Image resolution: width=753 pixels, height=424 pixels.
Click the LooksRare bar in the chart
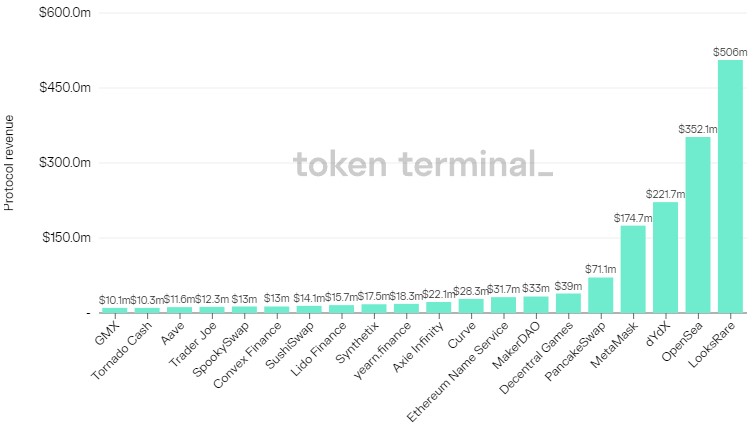tap(730, 186)
